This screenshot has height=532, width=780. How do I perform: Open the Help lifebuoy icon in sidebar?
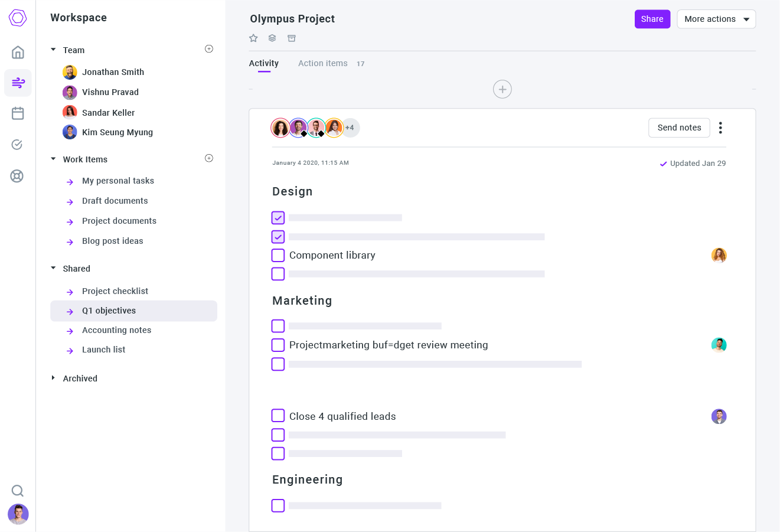[x=17, y=175]
